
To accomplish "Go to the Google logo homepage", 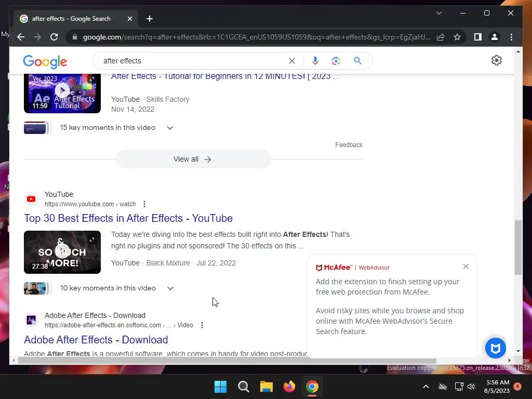I will click(45, 61).
